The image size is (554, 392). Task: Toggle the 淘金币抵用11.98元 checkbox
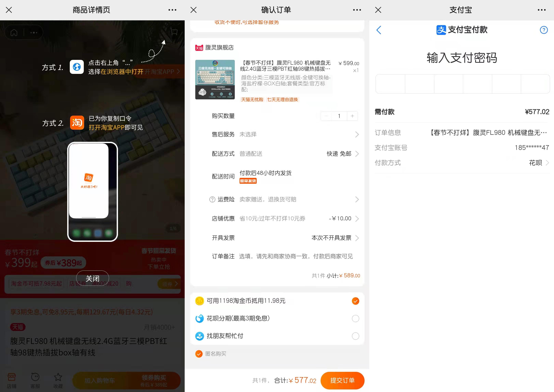[355, 301]
